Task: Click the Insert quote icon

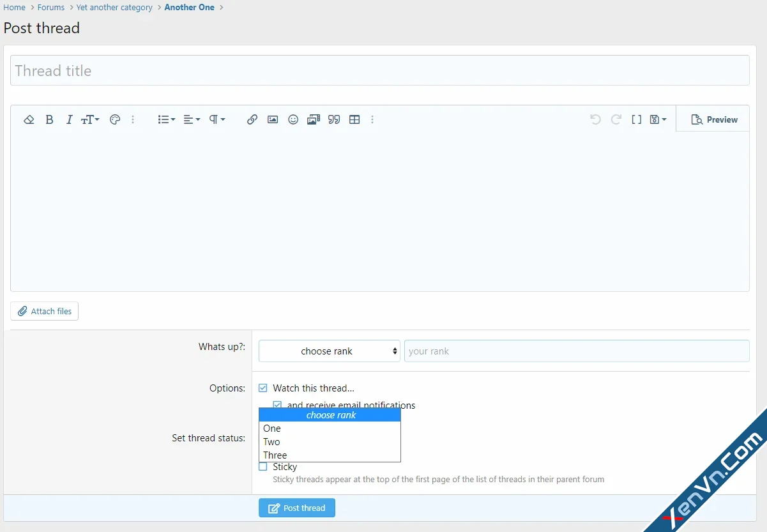Action: [x=334, y=119]
